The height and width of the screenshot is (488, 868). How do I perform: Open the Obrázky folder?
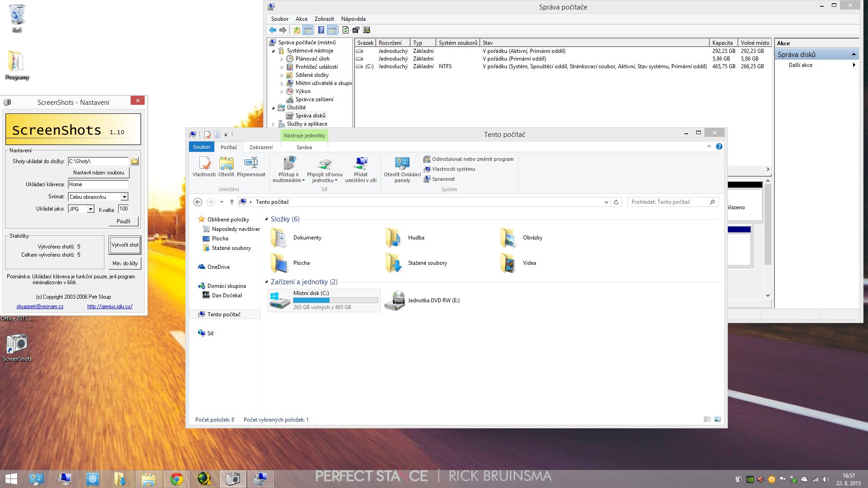(x=509, y=238)
